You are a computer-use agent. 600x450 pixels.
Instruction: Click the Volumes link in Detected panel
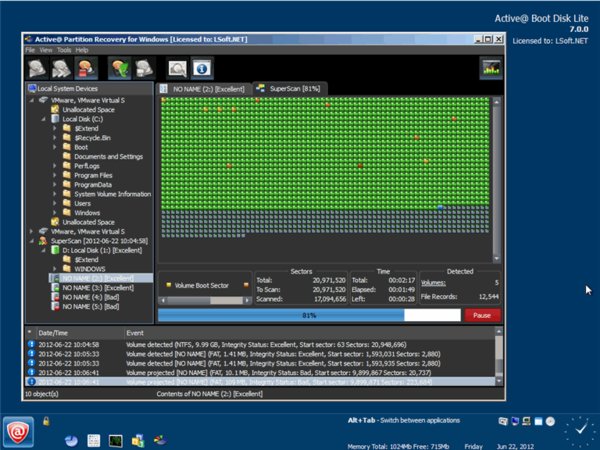tap(434, 283)
